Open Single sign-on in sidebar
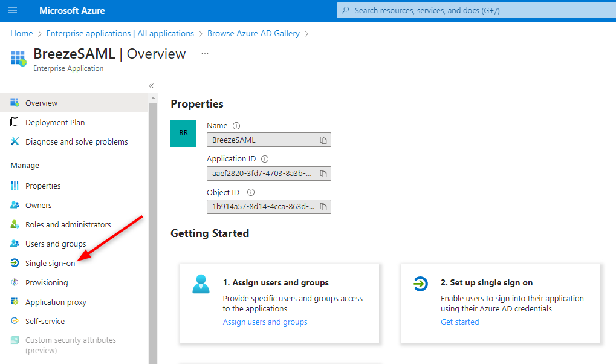 click(50, 263)
